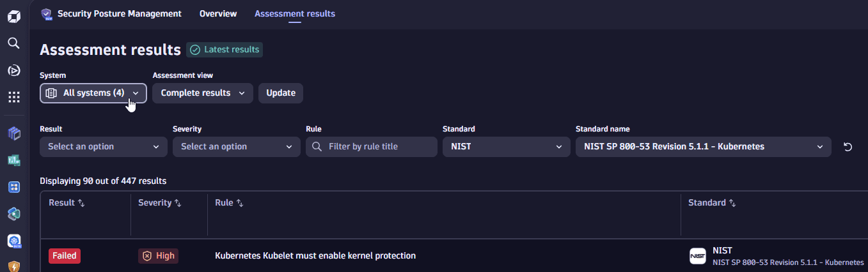This screenshot has height=272, width=868.
Task: Click the NIST logo in the first row
Action: 698,256
